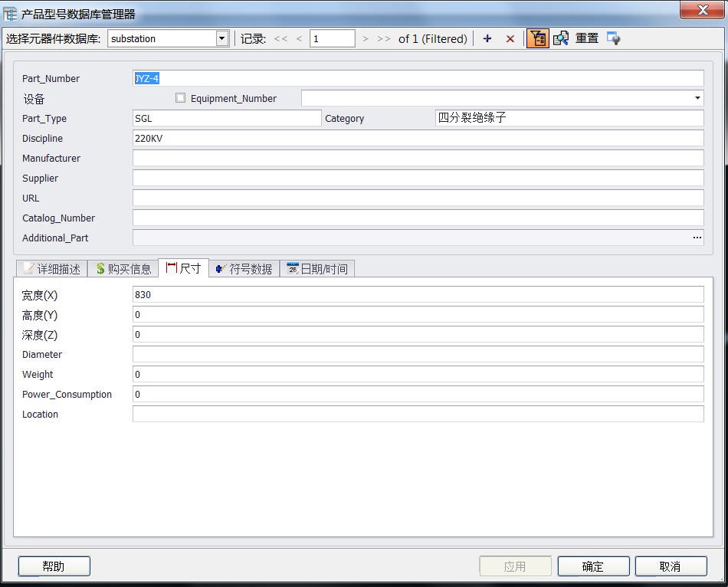The image size is (728, 587).
Task: Click the 取消 cancel button
Action: click(671, 566)
